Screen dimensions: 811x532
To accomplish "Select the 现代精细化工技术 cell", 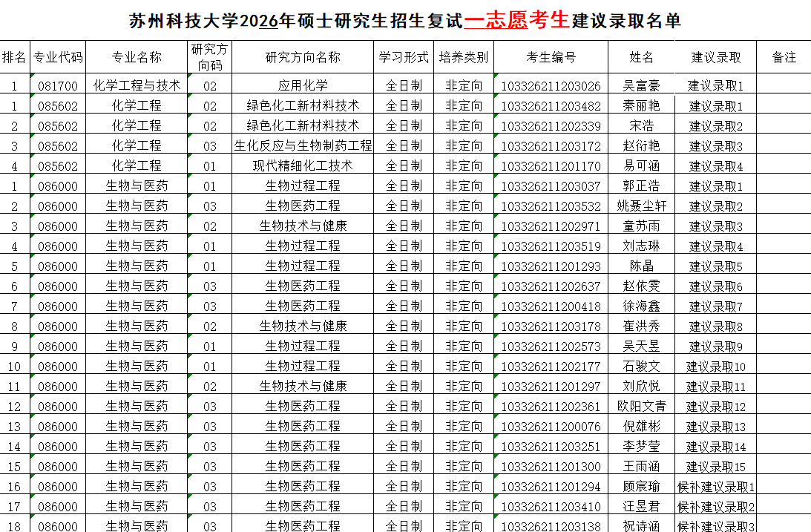I will coord(303,166).
